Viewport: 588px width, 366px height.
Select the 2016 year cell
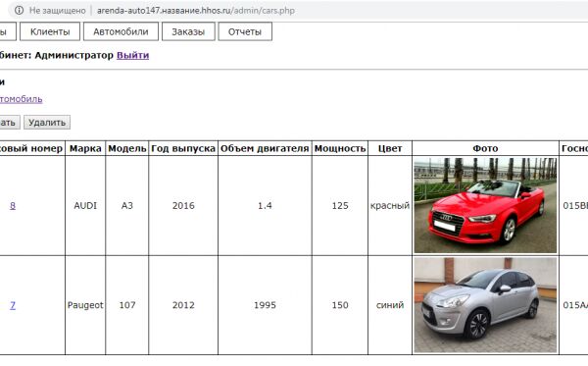coord(183,206)
